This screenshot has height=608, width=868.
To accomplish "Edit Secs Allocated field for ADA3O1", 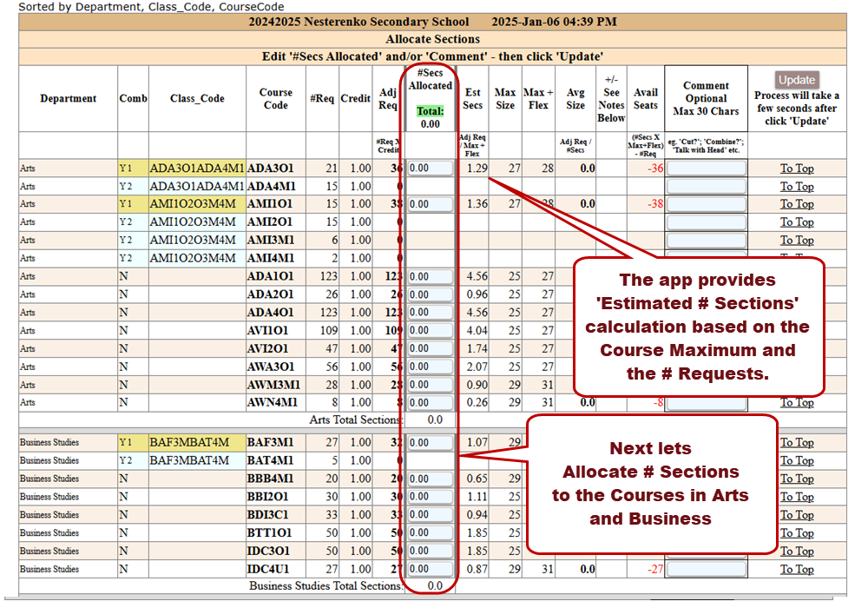I will pos(430,169).
